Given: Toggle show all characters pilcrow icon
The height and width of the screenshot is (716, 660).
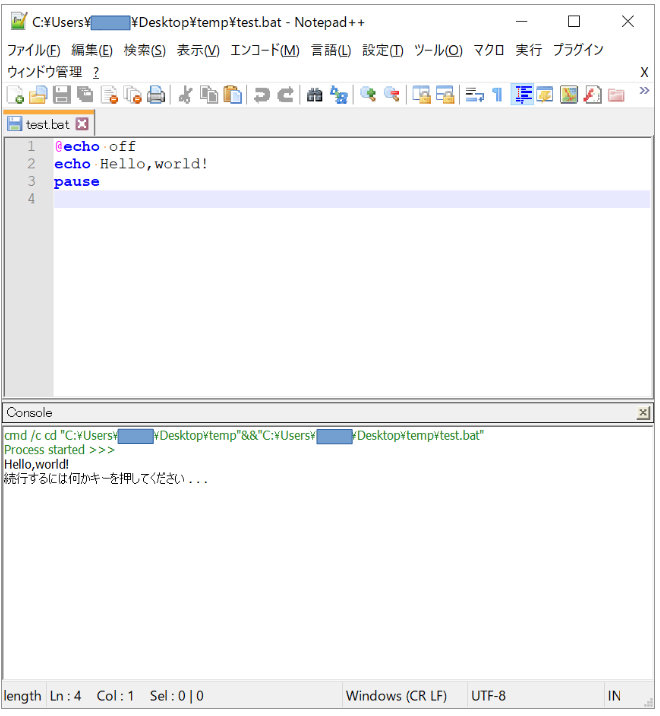Looking at the screenshot, I should [x=498, y=95].
